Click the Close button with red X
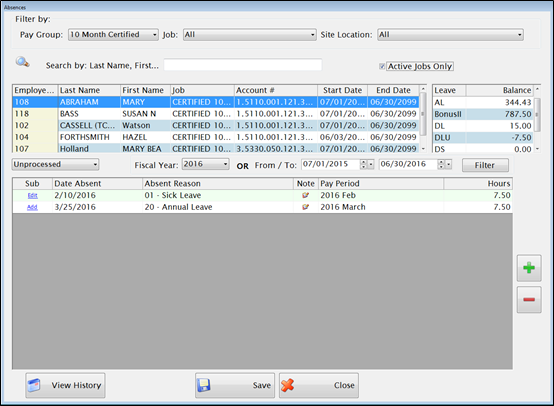This screenshot has height=406, width=554. pyautogui.click(x=319, y=385)
